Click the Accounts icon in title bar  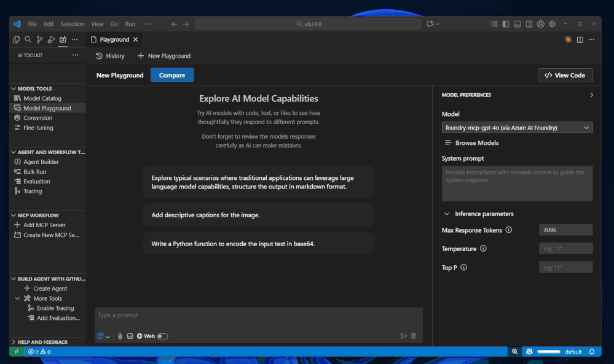[x=541, y=24]
